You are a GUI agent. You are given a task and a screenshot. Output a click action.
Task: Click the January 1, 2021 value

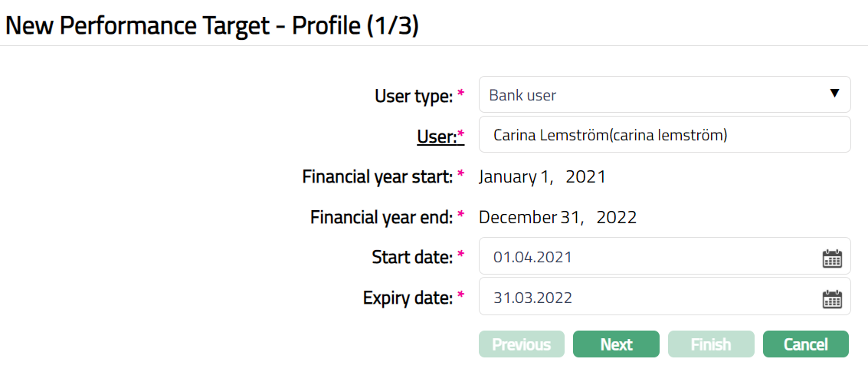click(542, 177)
